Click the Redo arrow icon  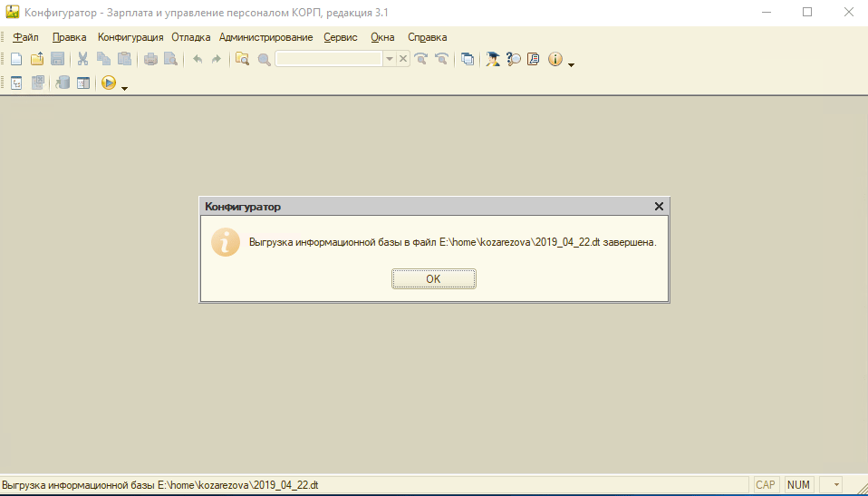click(217, 59)
